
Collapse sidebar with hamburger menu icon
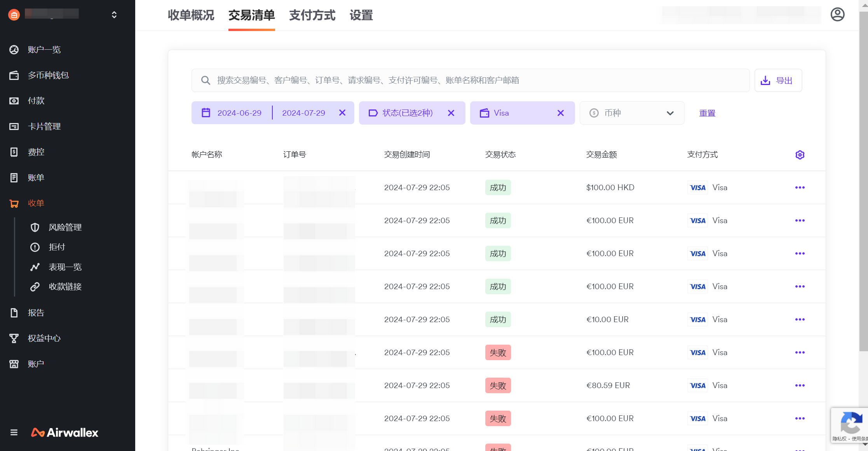coord(14,432)
